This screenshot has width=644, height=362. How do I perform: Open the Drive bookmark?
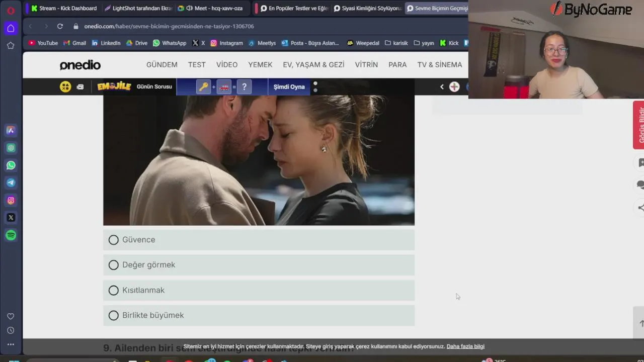[x=137, y=43]
